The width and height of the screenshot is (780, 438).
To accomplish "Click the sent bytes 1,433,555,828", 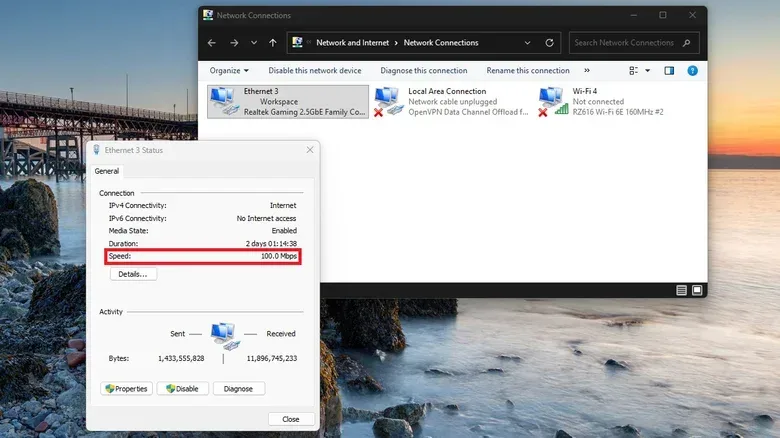I will click(181, 358).
